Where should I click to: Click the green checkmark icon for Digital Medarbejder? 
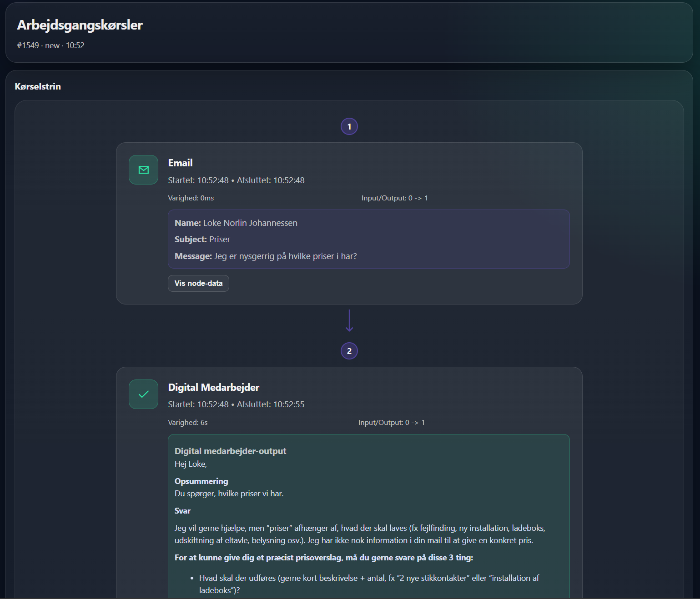click(x=143, y=394)
